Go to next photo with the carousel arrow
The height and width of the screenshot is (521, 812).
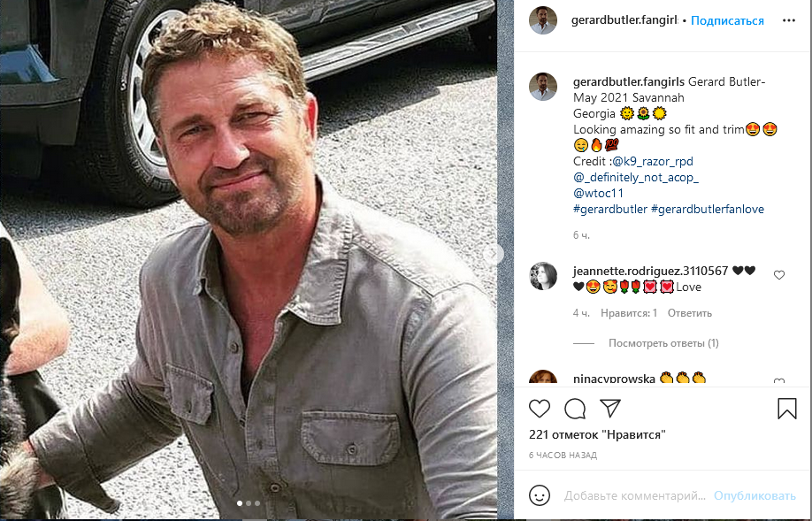(493, 254)
